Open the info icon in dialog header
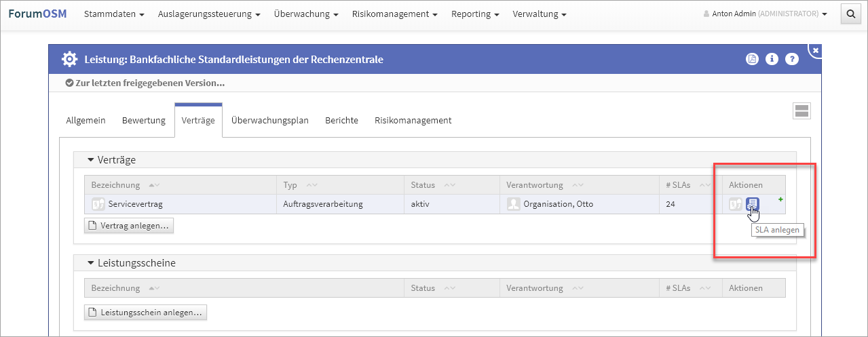This screenshot has height=337, width=868. coord(772,60)
